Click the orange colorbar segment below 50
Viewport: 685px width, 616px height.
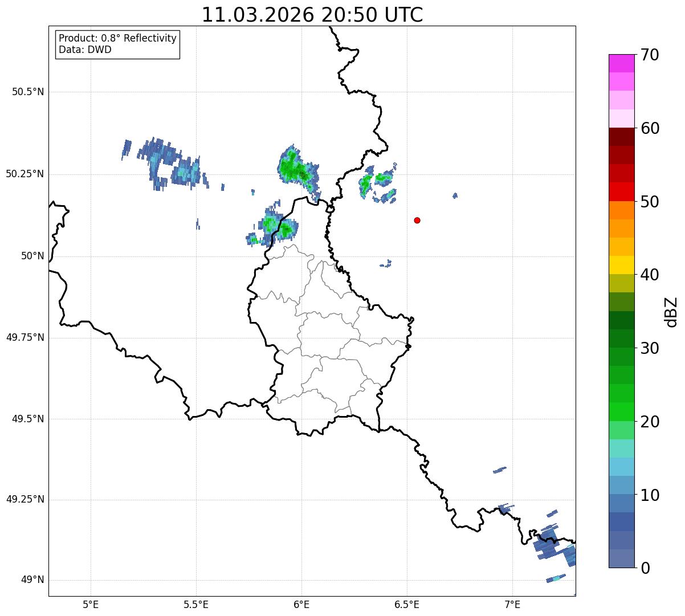[621, 210]
